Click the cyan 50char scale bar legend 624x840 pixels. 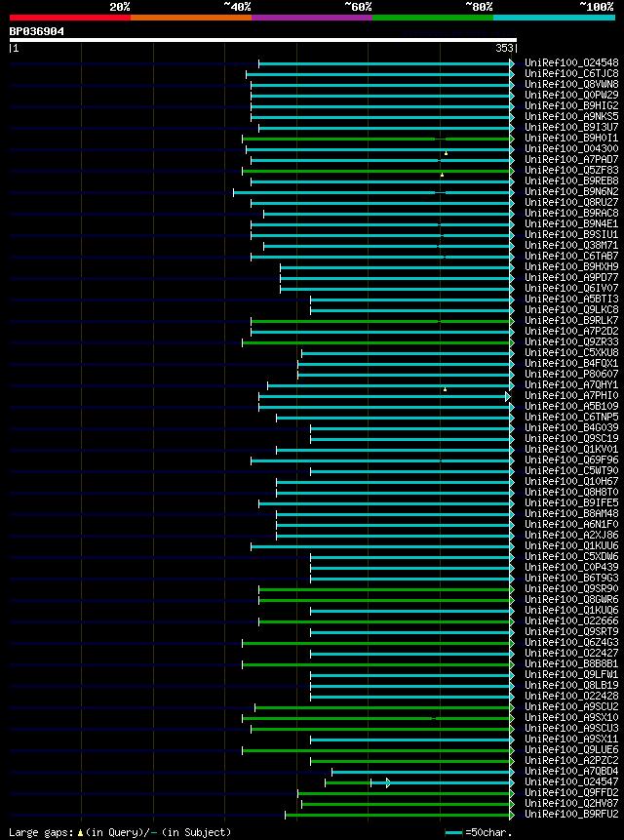click(x=453, y=832)
